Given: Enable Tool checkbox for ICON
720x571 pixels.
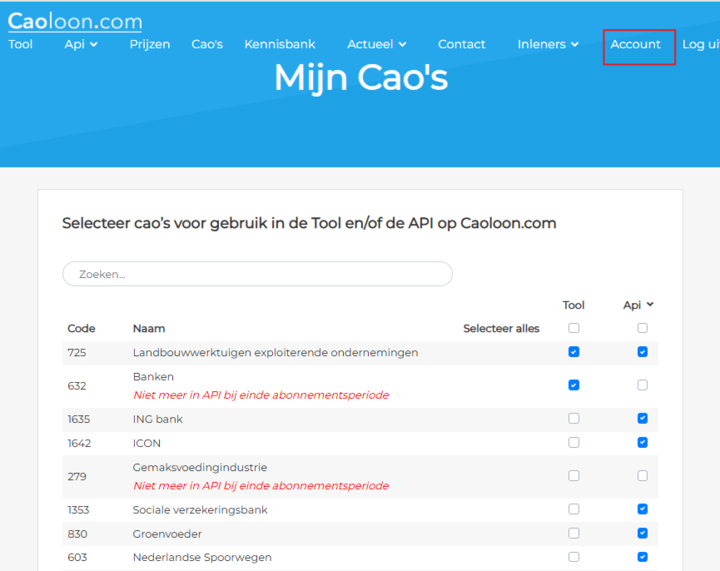Looking at the screenshot, I should click(x=574, y=443).
